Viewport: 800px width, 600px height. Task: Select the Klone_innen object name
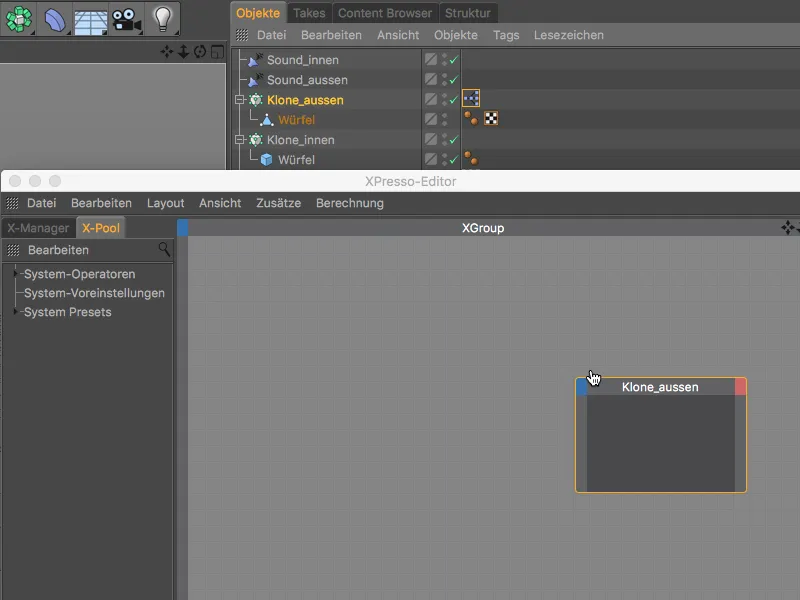[x=301, y=140]
